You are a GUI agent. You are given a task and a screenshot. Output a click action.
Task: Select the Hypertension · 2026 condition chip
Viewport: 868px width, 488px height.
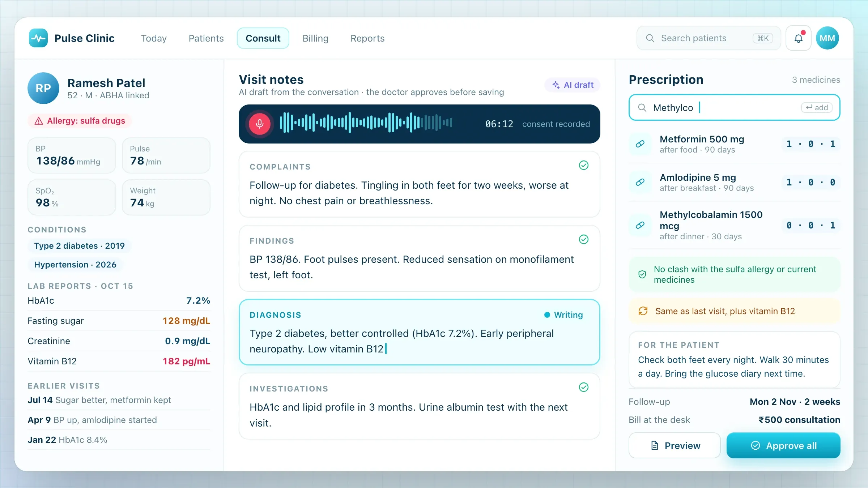75,265
